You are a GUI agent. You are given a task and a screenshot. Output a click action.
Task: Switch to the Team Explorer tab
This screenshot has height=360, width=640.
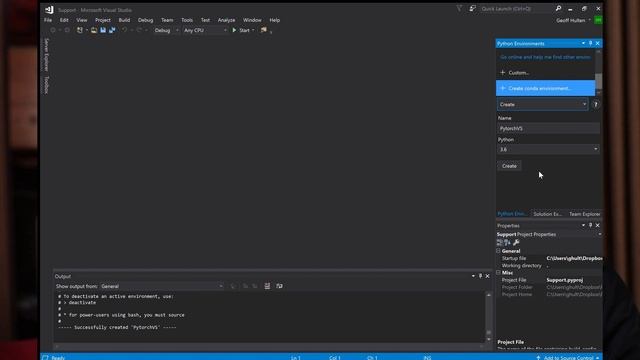coord(584,214)
